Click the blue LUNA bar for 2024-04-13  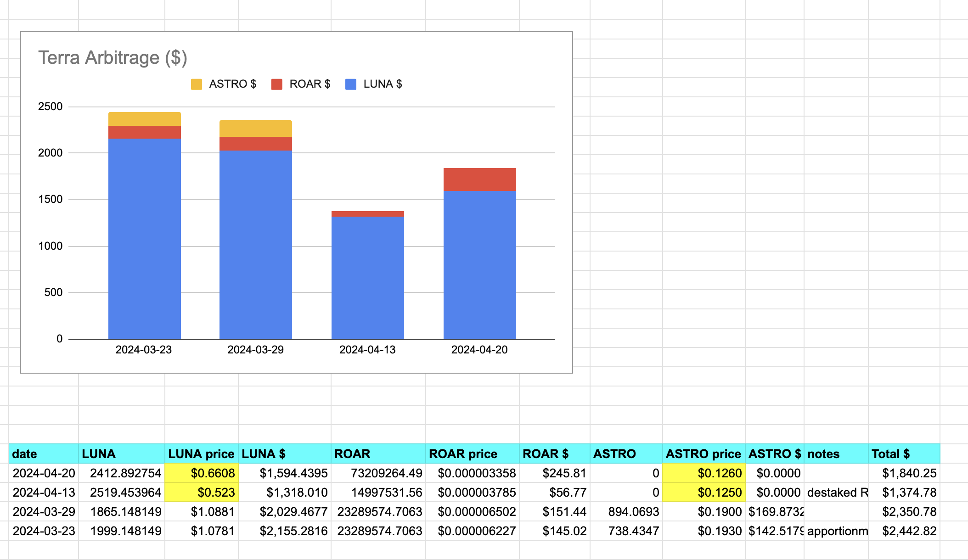(367, 278)
